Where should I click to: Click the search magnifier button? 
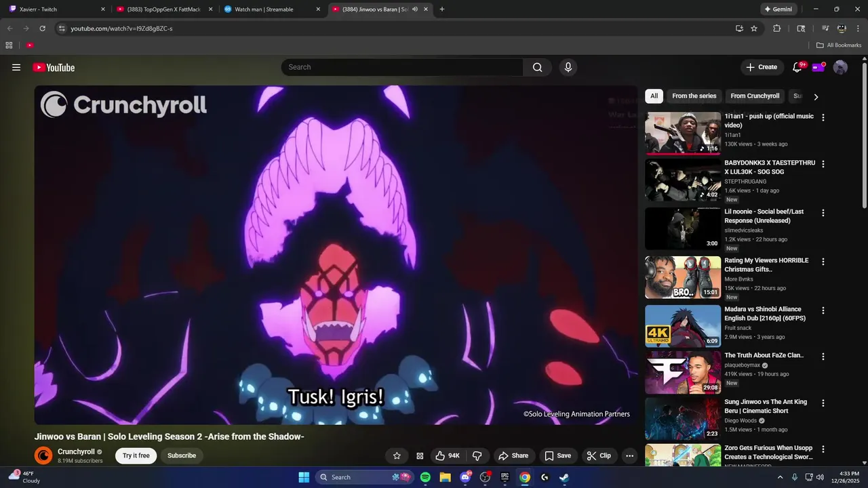pyautogui.click(x=537, y=67)
